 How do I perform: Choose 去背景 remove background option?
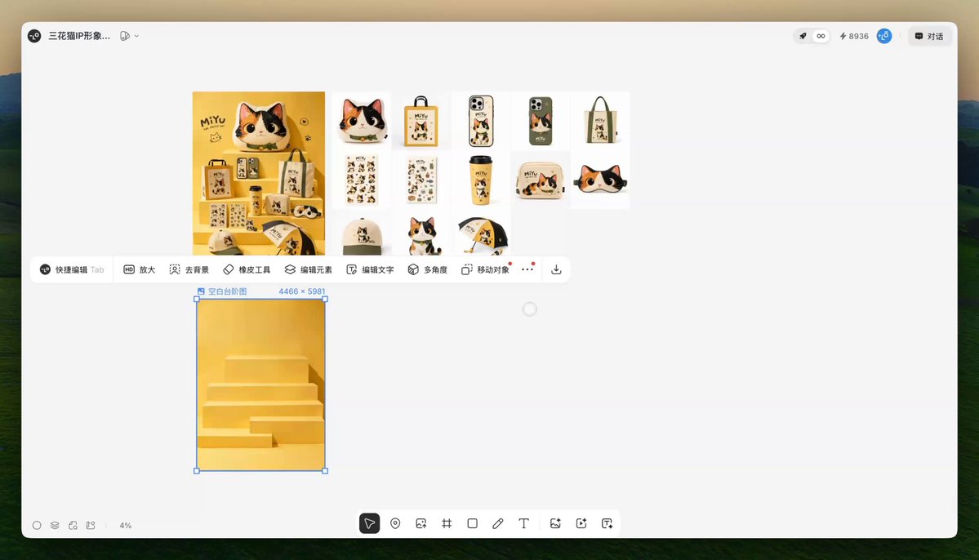pyautogui.click(x=189, y=269)
